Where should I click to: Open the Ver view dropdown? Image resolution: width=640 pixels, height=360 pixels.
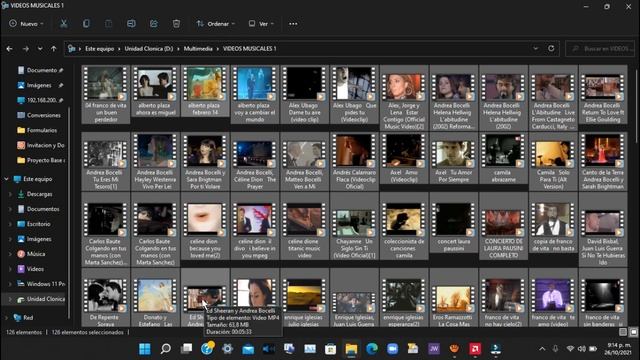tap(261, 24)
